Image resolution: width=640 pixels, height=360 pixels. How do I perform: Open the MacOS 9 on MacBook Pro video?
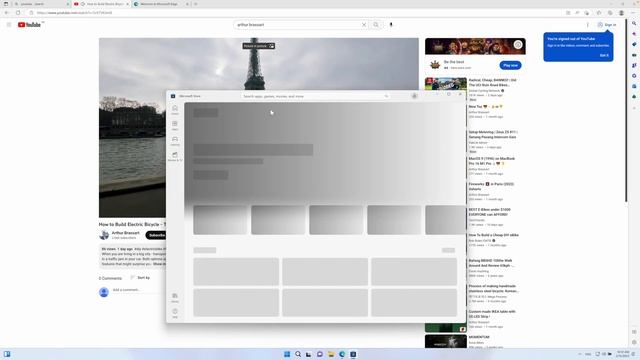click(x=492, y=161)
